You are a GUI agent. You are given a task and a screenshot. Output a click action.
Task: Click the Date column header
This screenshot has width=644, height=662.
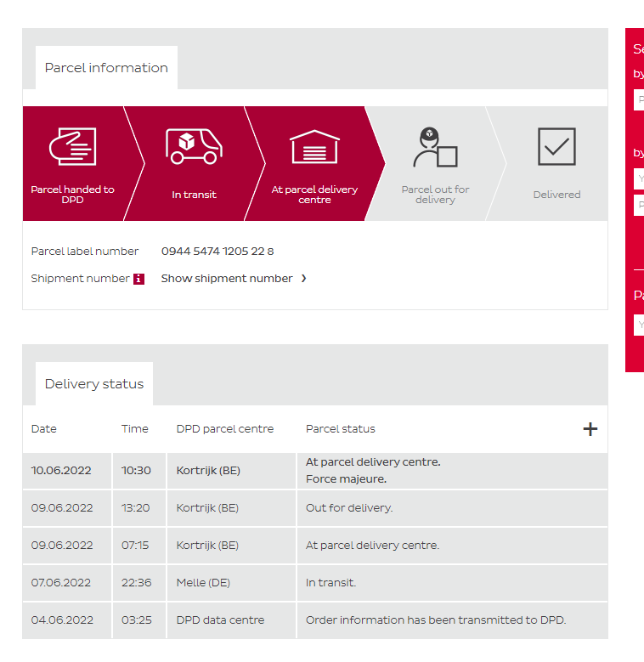tap(44, 429)
